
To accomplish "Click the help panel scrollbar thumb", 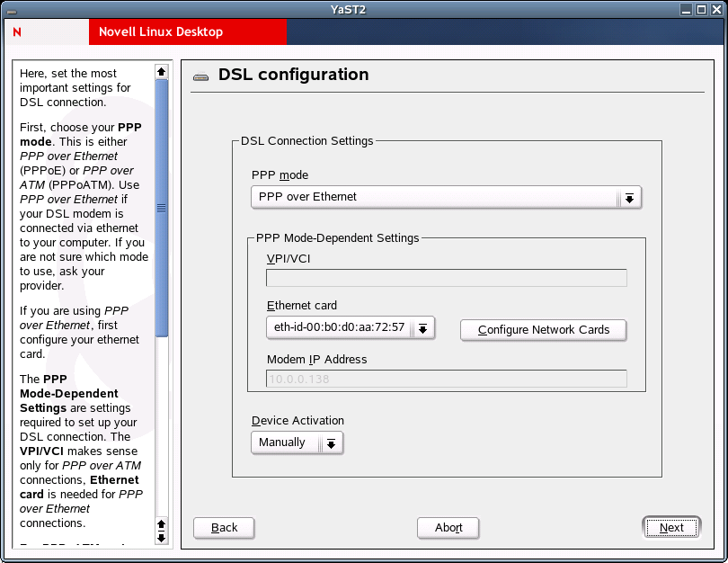I will click(161, 208).
